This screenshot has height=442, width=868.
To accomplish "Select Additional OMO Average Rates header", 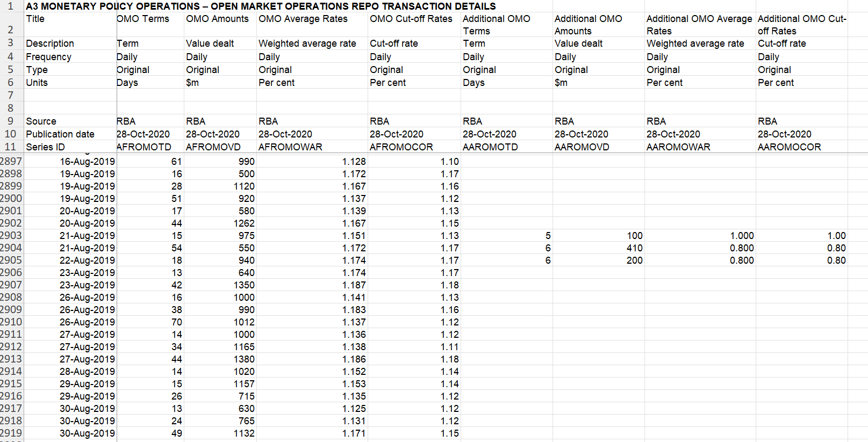I will click(700, 25).
